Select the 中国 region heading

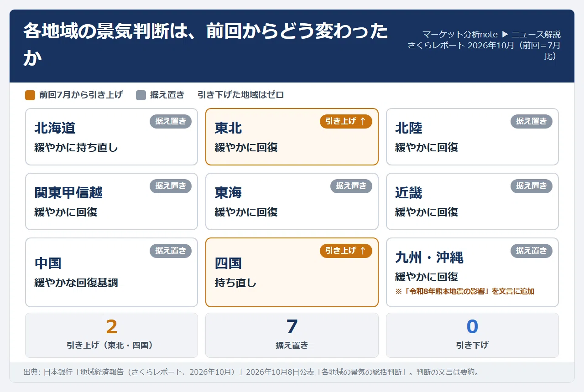[48, 263]
